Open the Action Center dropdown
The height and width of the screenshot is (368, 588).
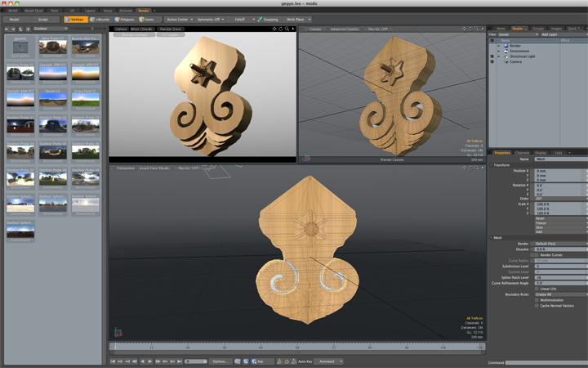[180, 19]
